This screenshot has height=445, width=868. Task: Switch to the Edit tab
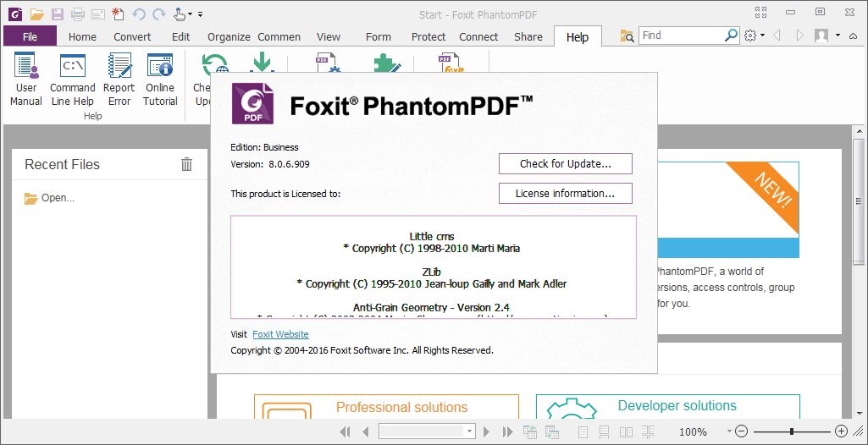pos(180,37)
